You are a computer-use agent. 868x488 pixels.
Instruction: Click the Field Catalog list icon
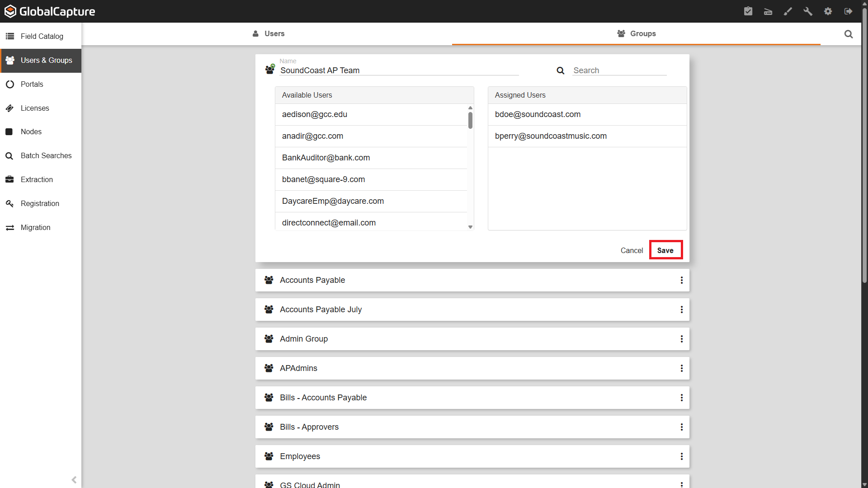pos(9,36)
